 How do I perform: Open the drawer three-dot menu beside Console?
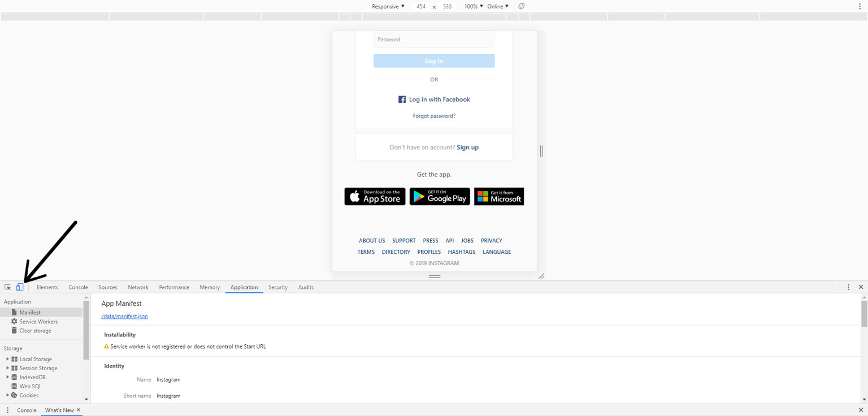[7, 410]
